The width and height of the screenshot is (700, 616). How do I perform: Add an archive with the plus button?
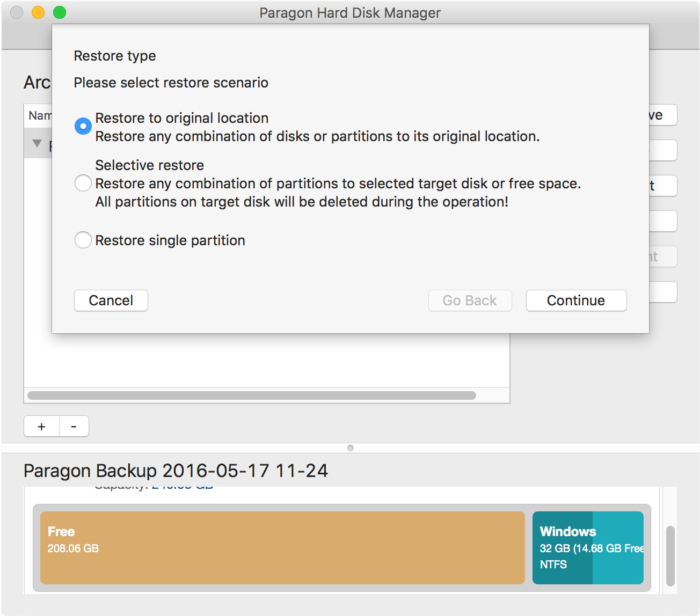click(42, 427)
